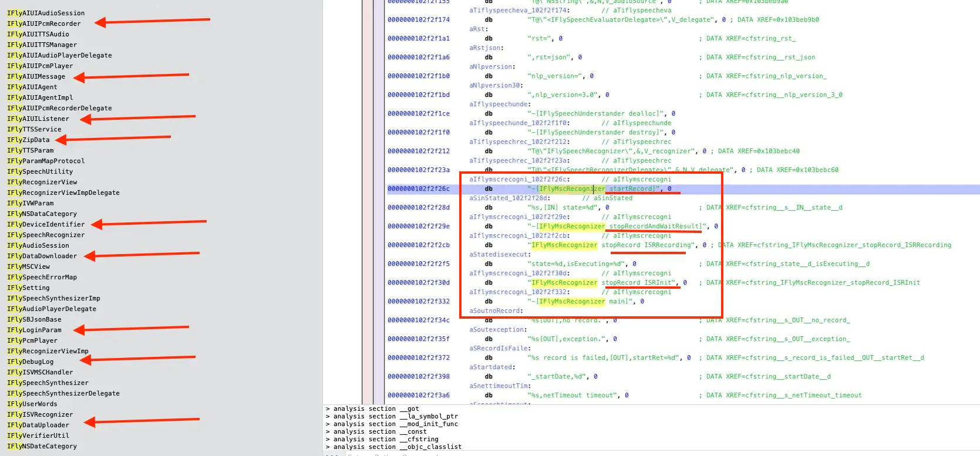The image size is (980, 456).
Task: Select the IFlyDataDownloader entry
Action: (42, 256)
